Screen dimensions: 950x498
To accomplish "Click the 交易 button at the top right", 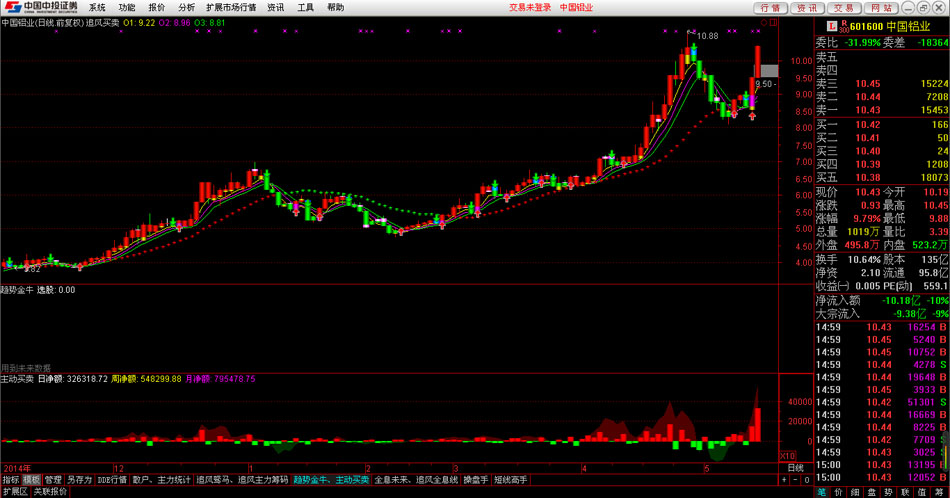I will (x=844, y=7).
